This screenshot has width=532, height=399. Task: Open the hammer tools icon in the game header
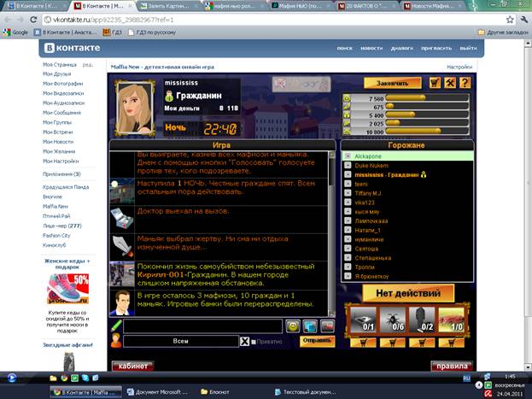click(450, 83)
